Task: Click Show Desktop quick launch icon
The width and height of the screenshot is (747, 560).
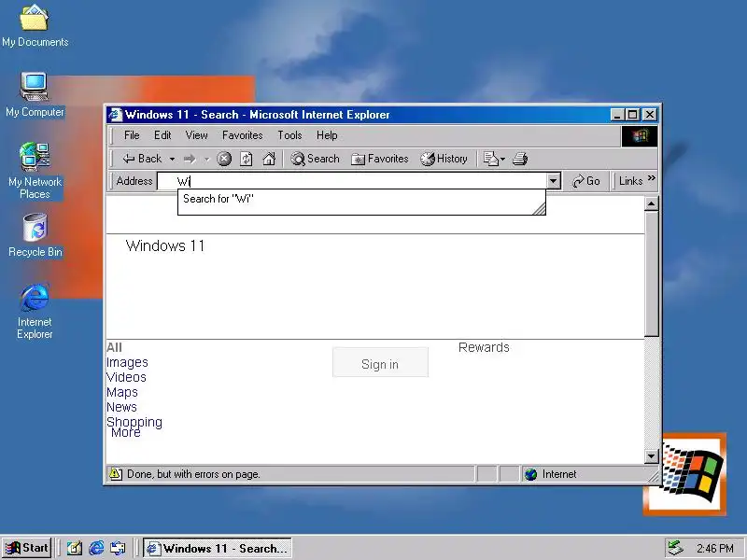Action: pos(75,548)
